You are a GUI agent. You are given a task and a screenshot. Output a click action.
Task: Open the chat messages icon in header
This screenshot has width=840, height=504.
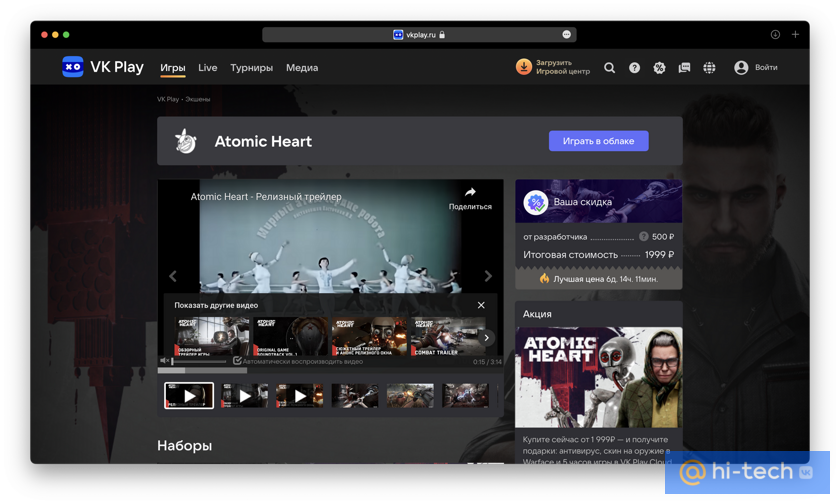pyautogui.click(x=684, y=67)
